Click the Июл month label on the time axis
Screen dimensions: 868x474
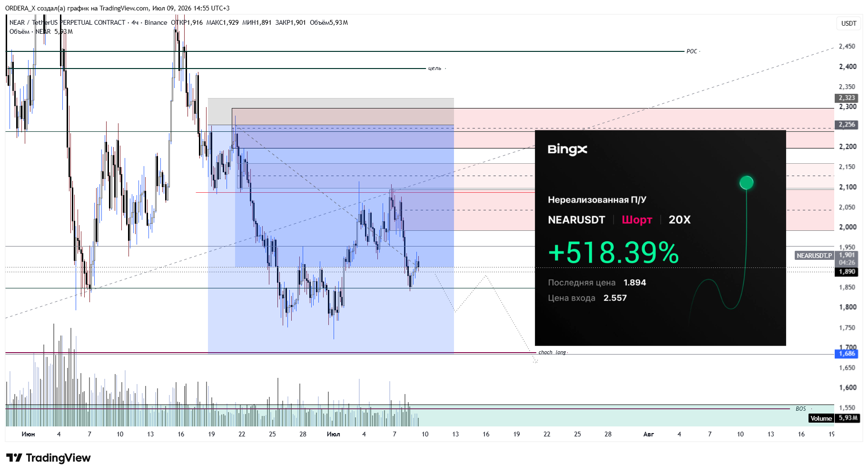pos(333,434)
